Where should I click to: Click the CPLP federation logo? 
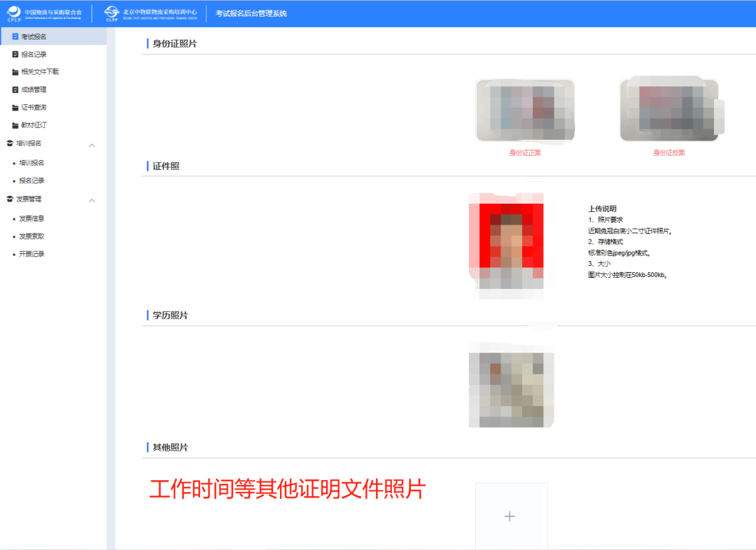click(14, 12)
